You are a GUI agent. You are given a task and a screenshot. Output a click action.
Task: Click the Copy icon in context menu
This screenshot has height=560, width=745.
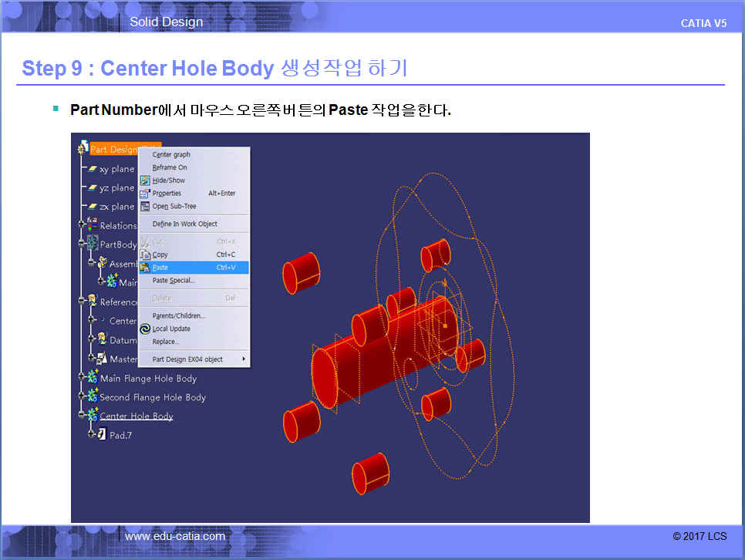point(144,255)
